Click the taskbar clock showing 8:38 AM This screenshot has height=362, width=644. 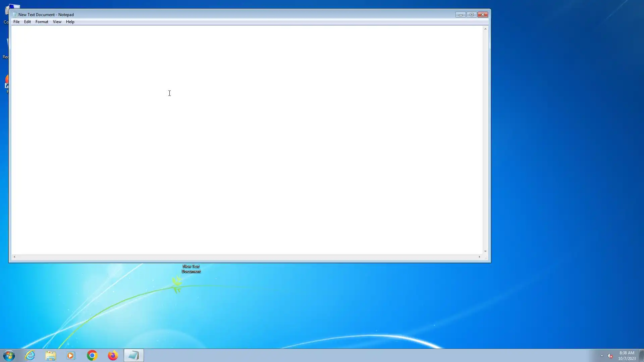(627, 355)
